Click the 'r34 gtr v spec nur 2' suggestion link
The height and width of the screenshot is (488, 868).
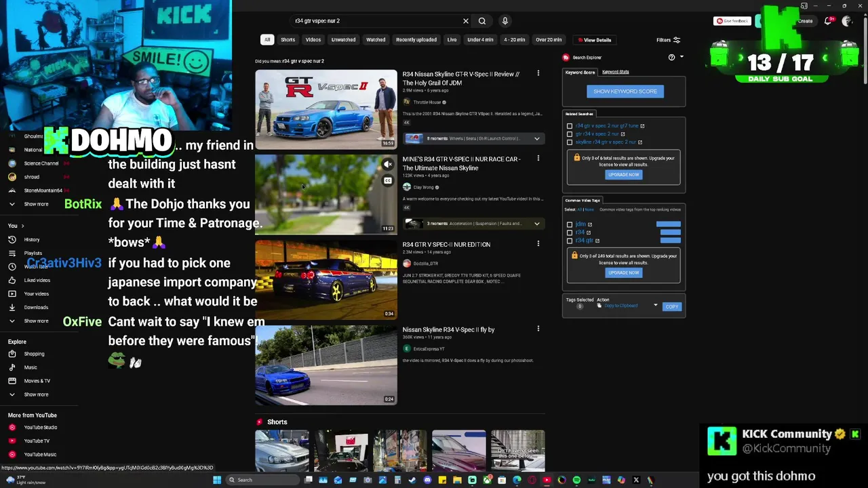[303, 61]
